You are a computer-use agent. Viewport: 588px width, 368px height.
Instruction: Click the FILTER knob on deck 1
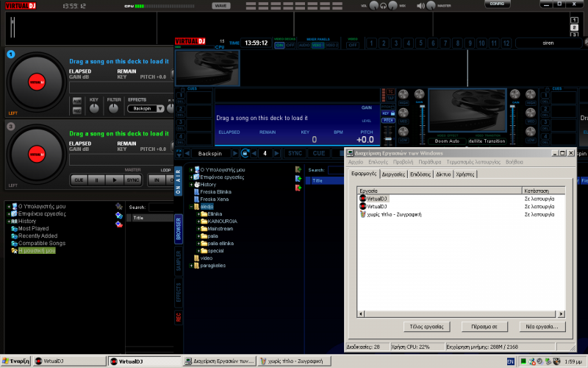(113, 108)
